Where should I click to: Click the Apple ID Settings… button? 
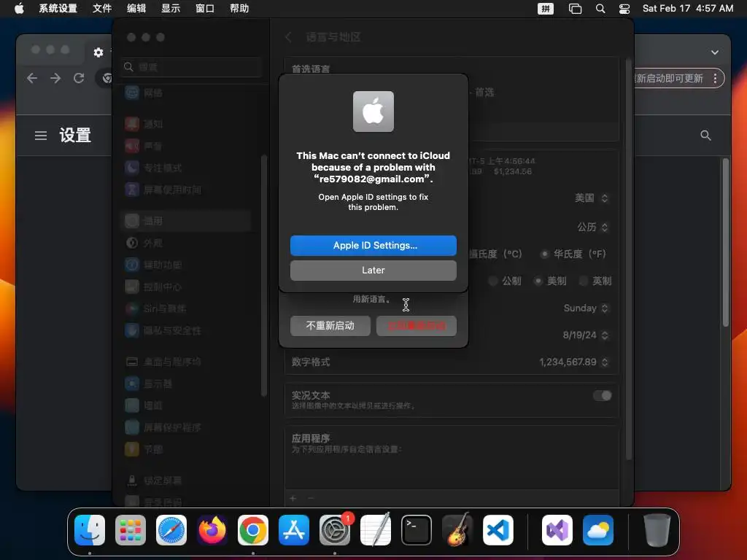click(373, 245)
